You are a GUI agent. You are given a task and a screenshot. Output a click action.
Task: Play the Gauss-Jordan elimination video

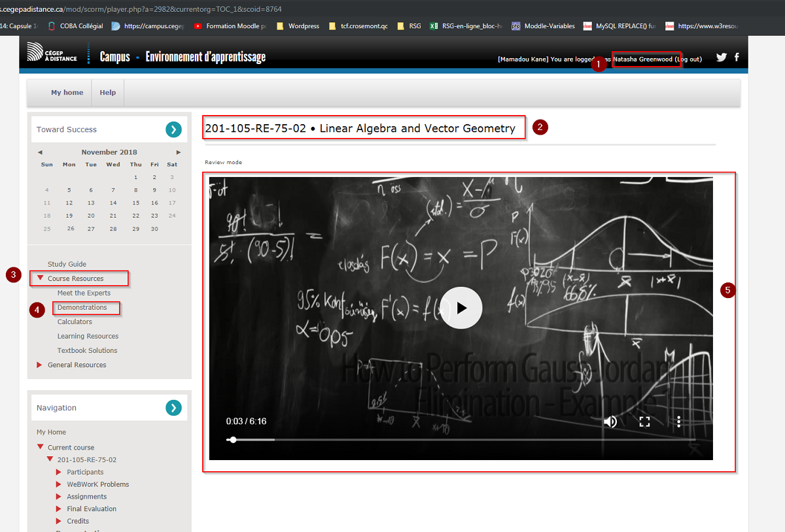coord(461,307)
